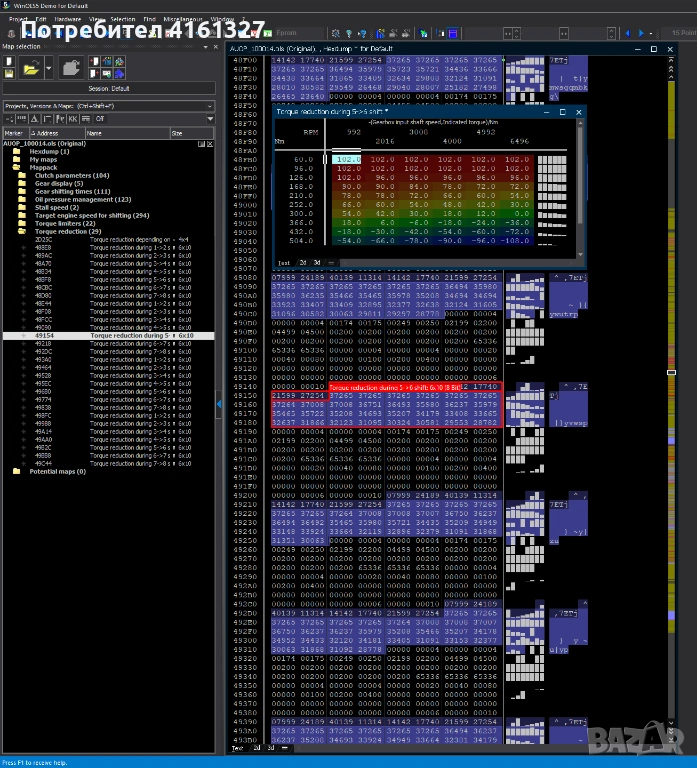
Task: Switch to the 3d tab in map window
Action: click(x=317, y=262)
